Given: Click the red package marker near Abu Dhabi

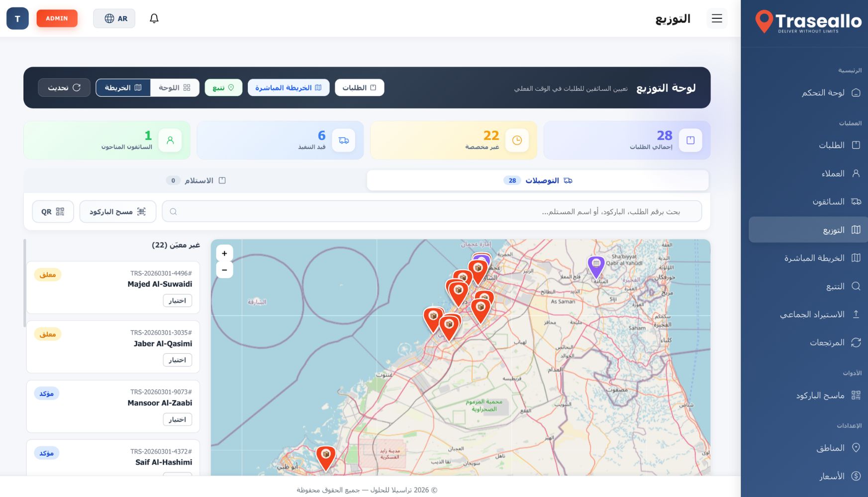Looking at the screenshot, I should tap(326, 456).
